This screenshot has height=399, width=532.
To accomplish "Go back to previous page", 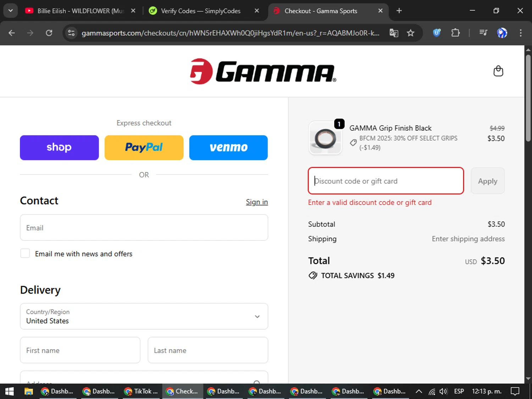I will (x=12, y=33).
